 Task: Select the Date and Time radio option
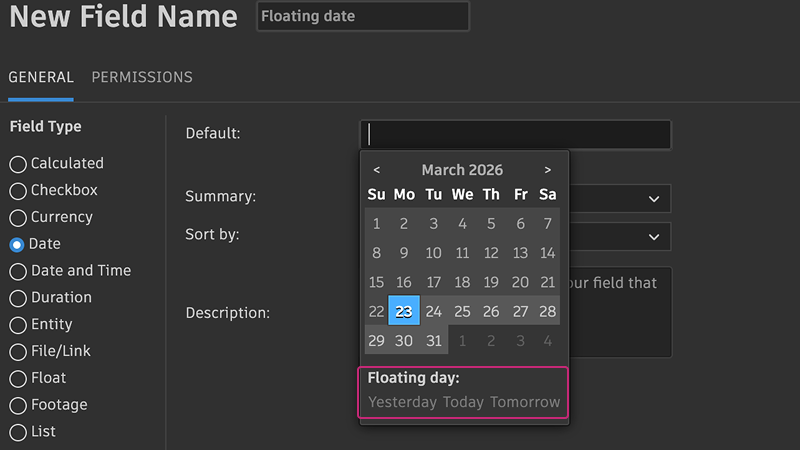18,271
